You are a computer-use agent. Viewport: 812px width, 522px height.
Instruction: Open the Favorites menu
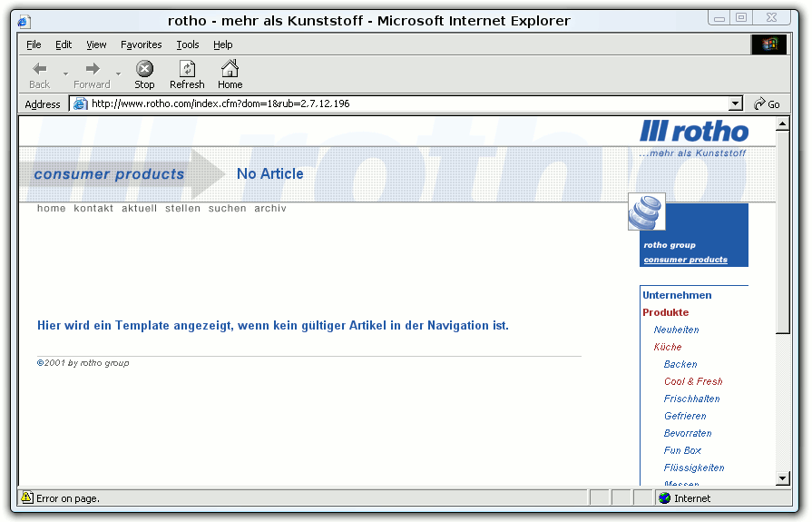[141, 44]
